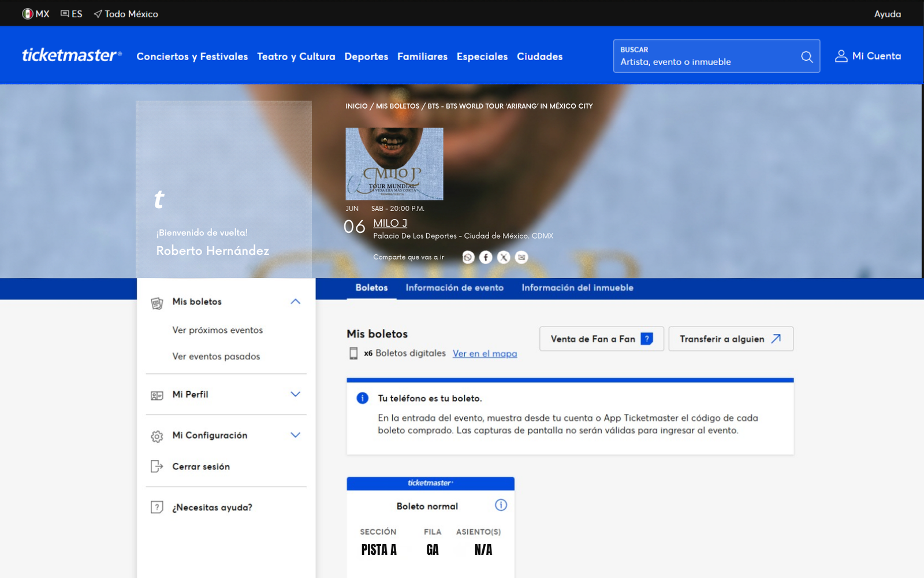Screen dimensions: 924x578
Task: Click the ¿Necesitas ayuda? question icon
Action: pyautogui.click(x=157, y=507)
